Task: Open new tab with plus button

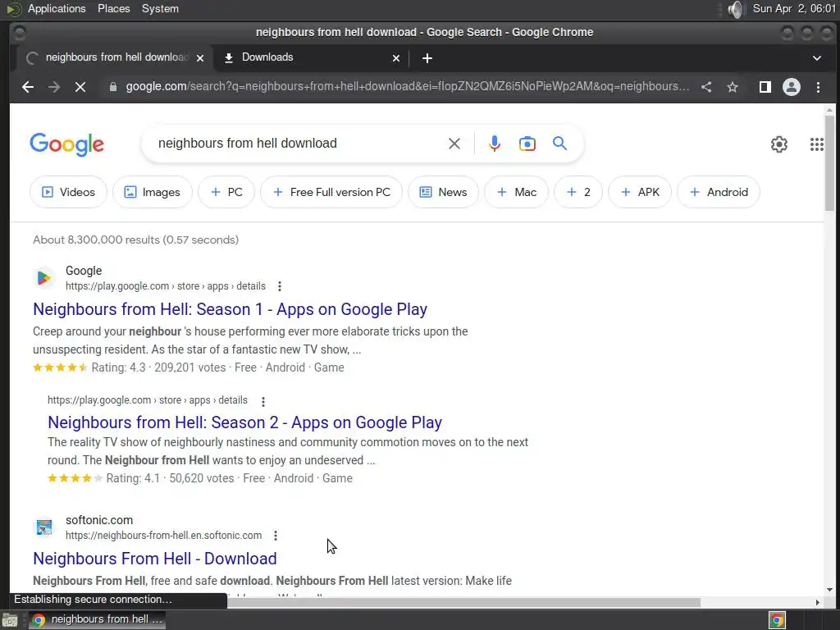Action: pyautogui.click(x=427, y=58)
